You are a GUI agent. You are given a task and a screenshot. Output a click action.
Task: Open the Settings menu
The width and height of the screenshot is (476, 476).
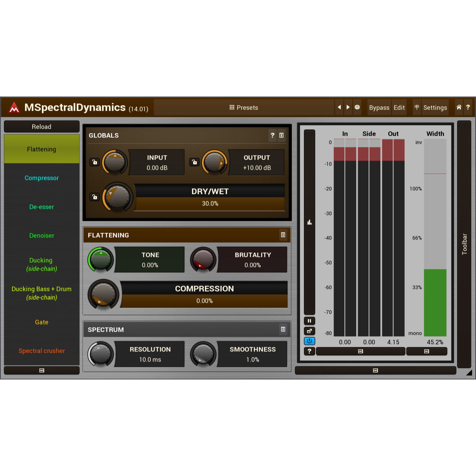[435, 107]
